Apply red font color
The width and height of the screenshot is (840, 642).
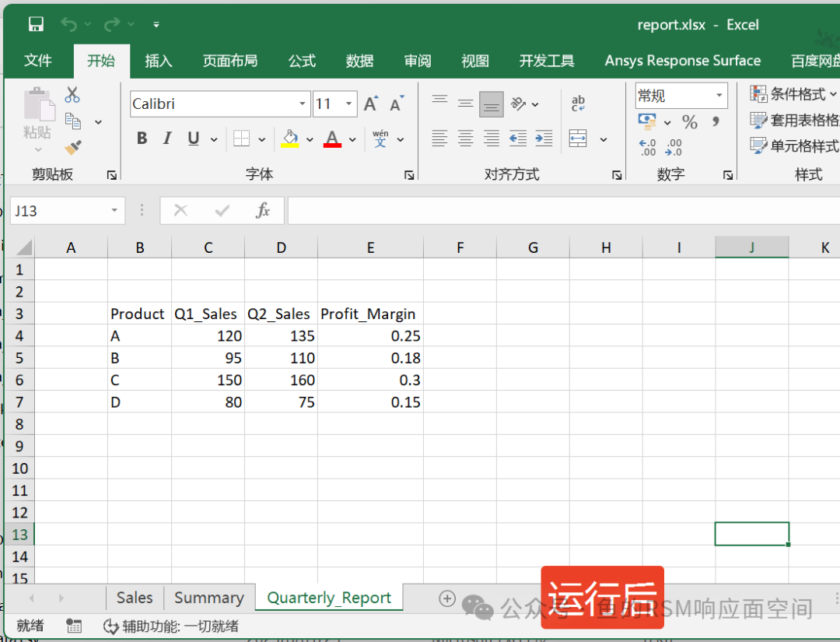pyautogui.click(x=332, y=139)
